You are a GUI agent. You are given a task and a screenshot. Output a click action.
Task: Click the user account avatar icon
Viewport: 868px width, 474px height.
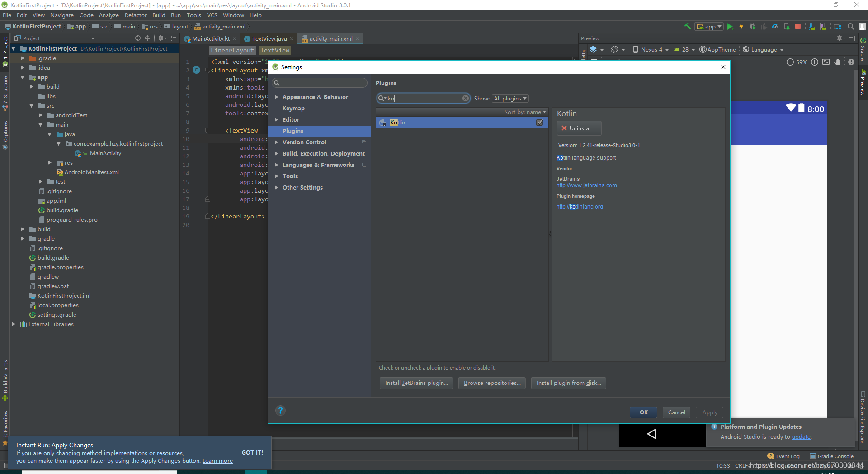[862, 27]
